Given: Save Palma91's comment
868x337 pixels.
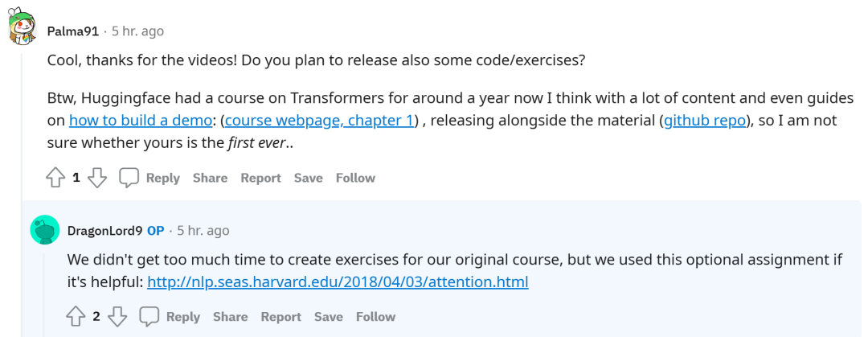Looking at the screenshot, I should pos(308,178).
